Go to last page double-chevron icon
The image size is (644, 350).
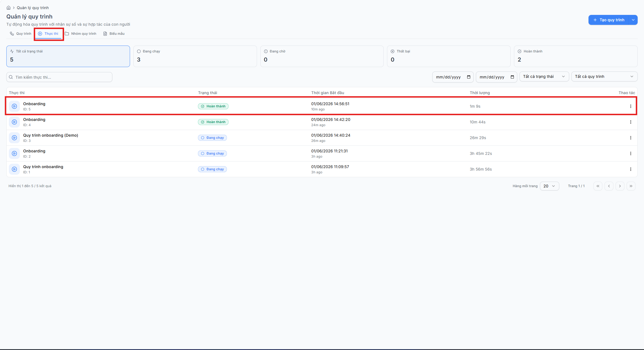[631, 186]
